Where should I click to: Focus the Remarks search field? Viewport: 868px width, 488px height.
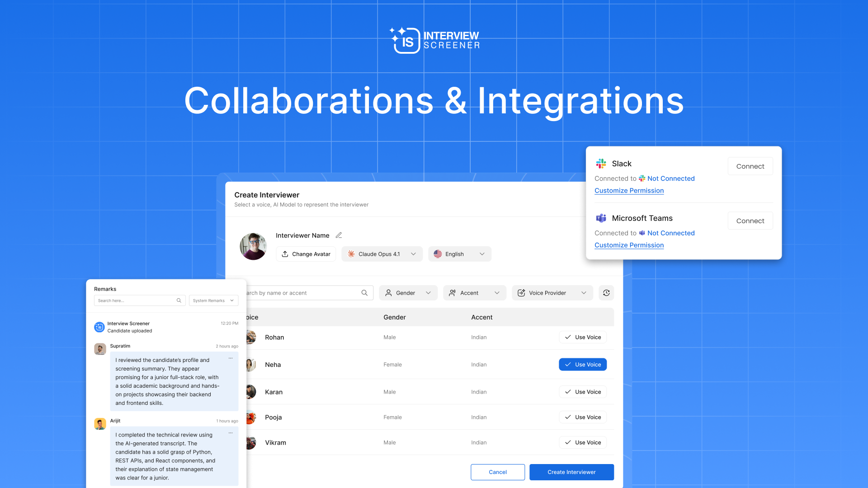140,300
